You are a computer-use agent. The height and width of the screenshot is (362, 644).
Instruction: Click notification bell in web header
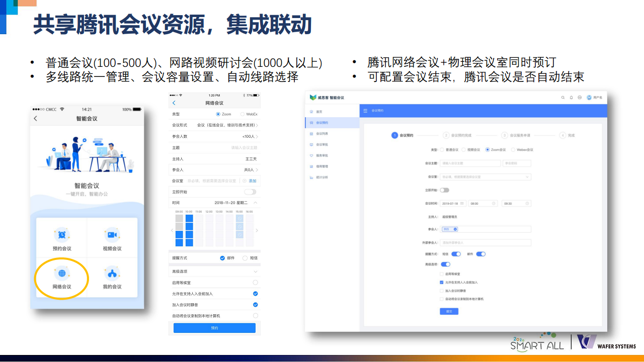pyautogui.click(x=572, y=98)
